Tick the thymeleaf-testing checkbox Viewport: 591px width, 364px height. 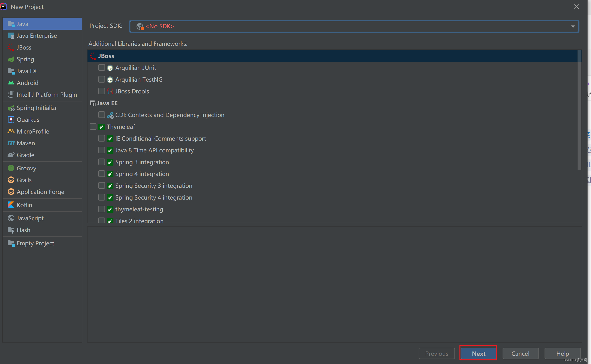(x=102, y=209)
